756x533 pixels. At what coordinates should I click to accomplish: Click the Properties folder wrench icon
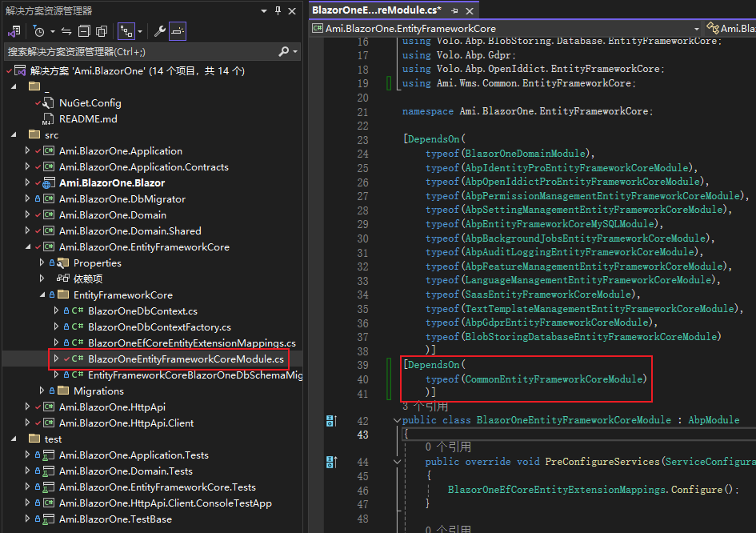click(x=62, y=263)
